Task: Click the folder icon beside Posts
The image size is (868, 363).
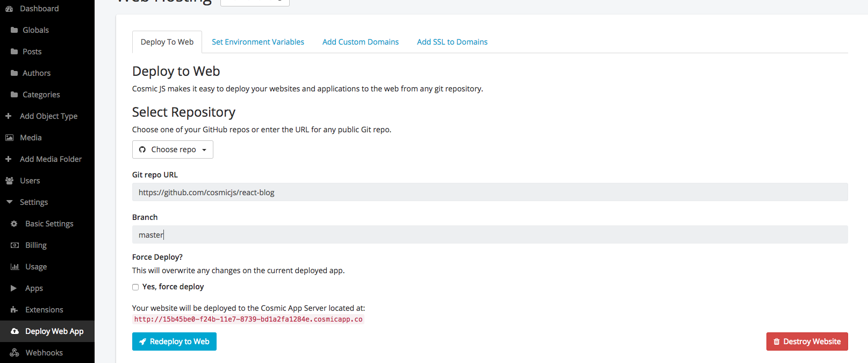Action: point(15,52)
